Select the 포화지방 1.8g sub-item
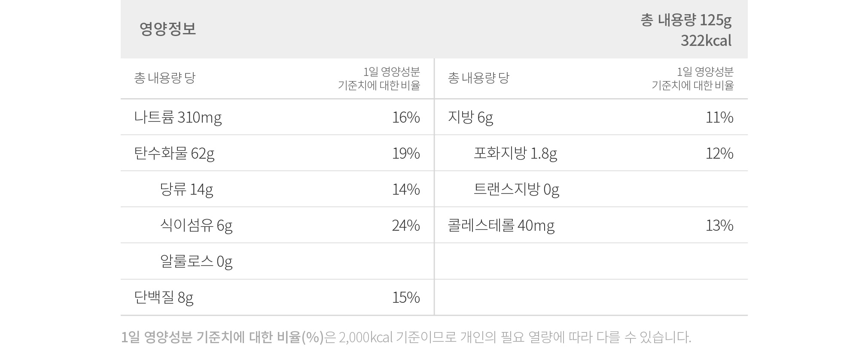The image size is (868, 347). 515,153
